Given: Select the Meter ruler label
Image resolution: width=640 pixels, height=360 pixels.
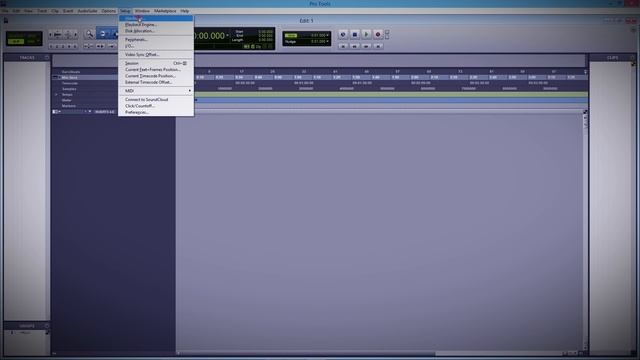Looking at the screenshot, I should pyautogui.click(x=67, y=100).
